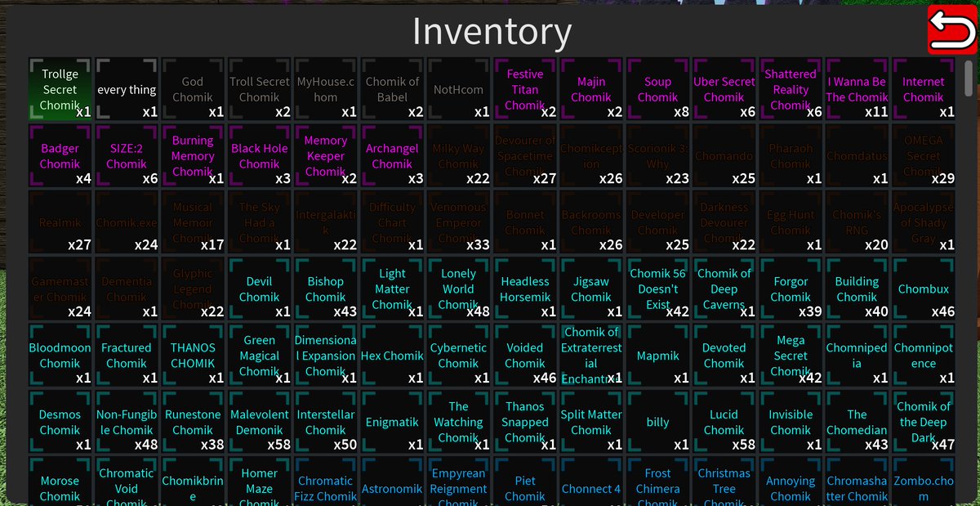Screen dimensions: 980x506
Task: Select the MyHouse.chom slot
Action: point(326,89)
